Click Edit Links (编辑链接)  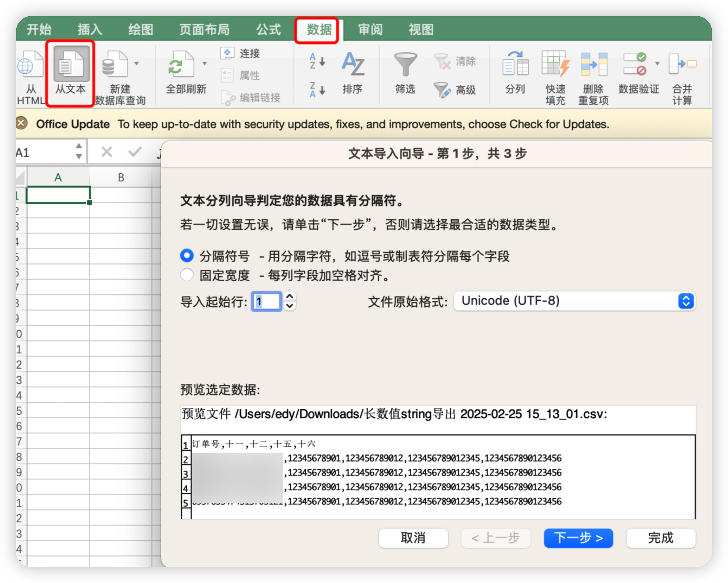pyautogui.click(x=251, y=98)
